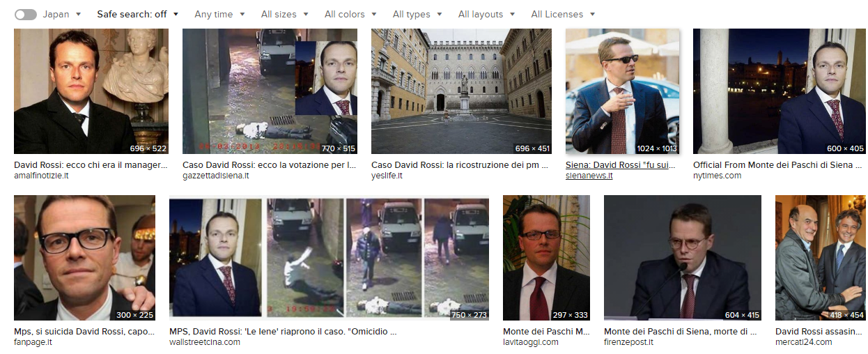This screenshot has width=868, height=354.
Task: Click the fanpage.it source link
Action: 33,342
